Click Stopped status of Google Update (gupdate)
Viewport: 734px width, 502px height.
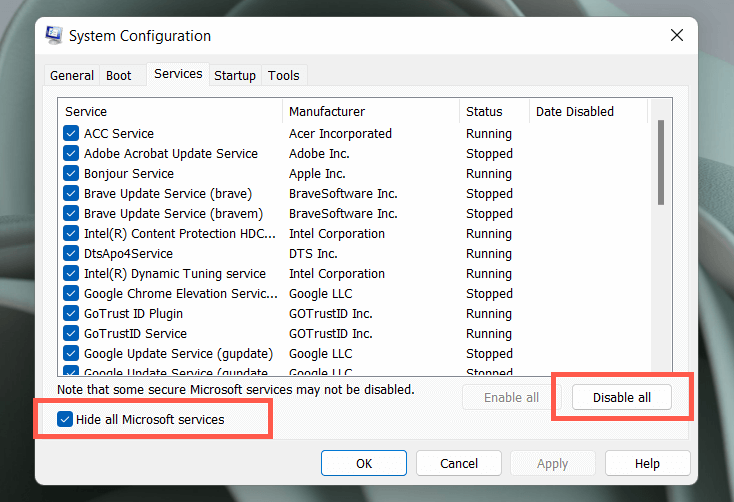pyautogui.click(x=489, y=354)
